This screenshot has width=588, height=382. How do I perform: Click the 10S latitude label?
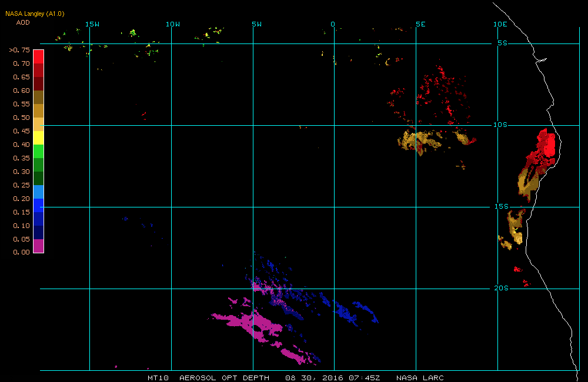click(500, 125)
